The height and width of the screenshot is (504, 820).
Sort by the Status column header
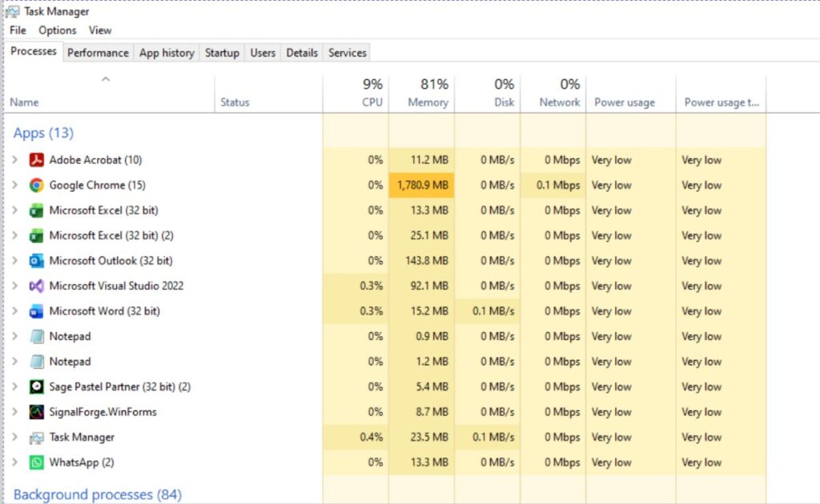pos(268,94)
